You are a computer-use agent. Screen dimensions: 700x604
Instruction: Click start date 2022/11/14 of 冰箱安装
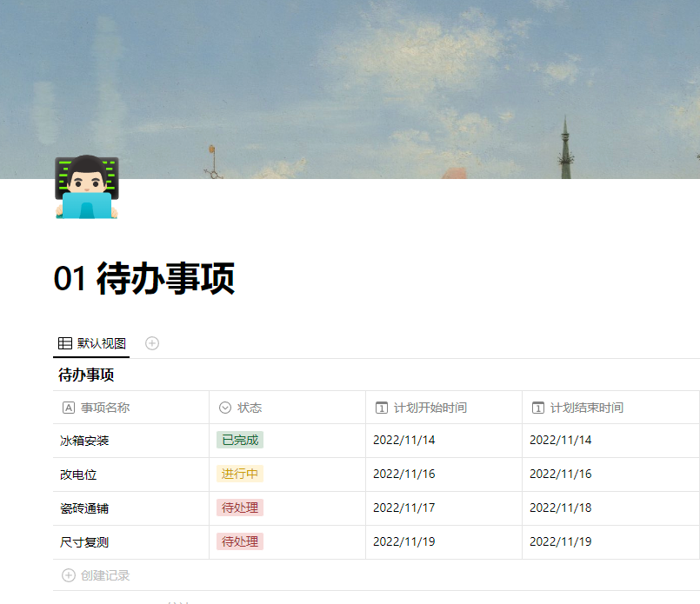coord(404,440)
